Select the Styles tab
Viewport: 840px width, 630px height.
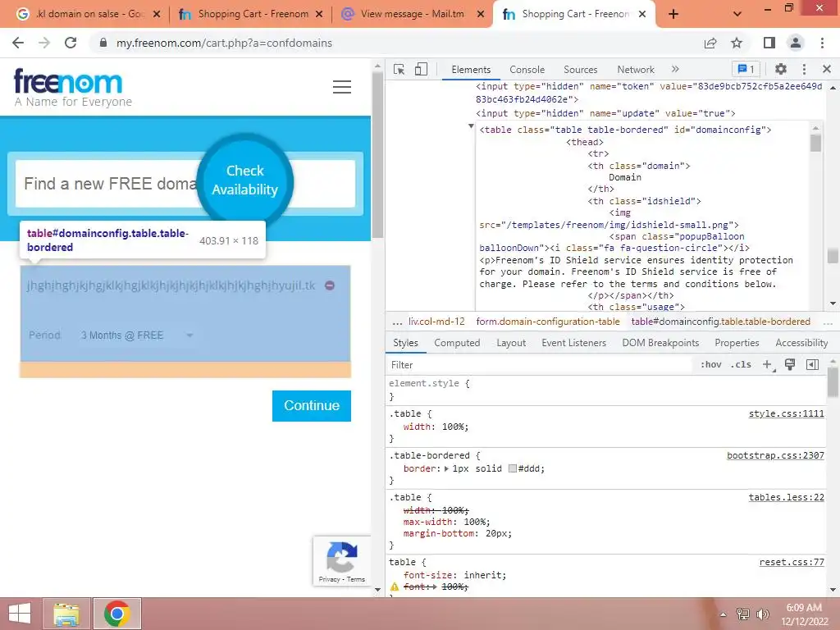pyautogui.click(x=405, y=343)
